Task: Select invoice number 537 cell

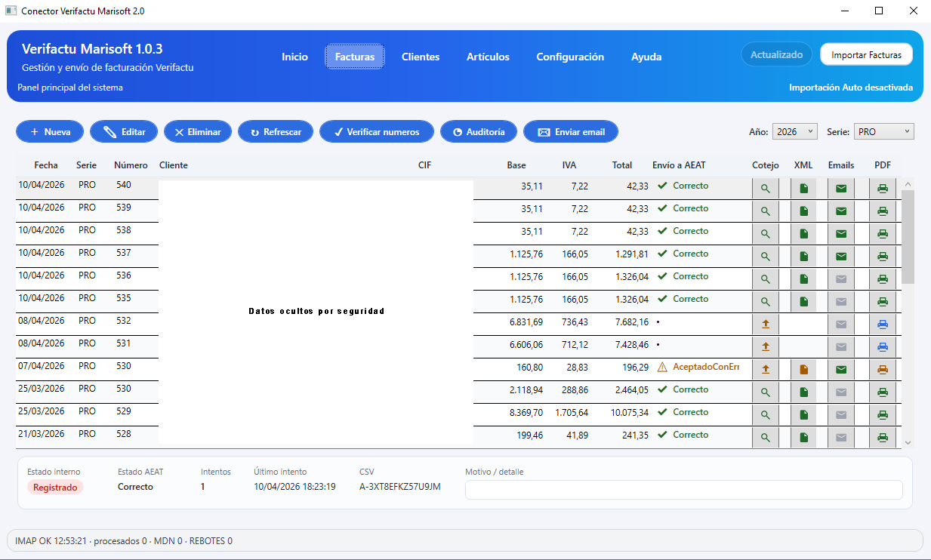Action: click(124, 253)
